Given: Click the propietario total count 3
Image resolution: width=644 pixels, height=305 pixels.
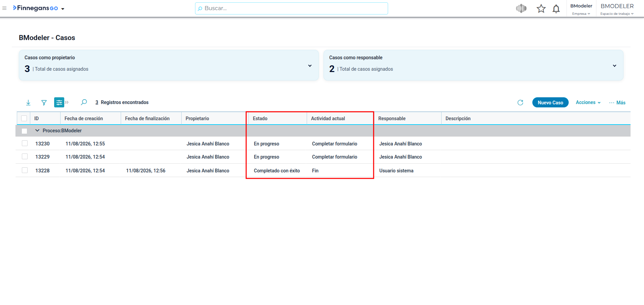Looking at the screenshot, I should coord(27,69).
